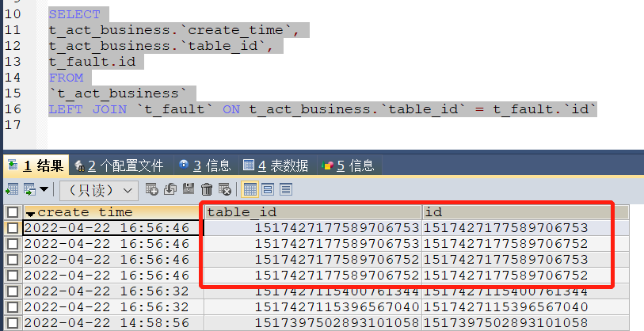Click the sort arrow in create_time header
Viewport: 644px width, 331px height.
(30, 214)
